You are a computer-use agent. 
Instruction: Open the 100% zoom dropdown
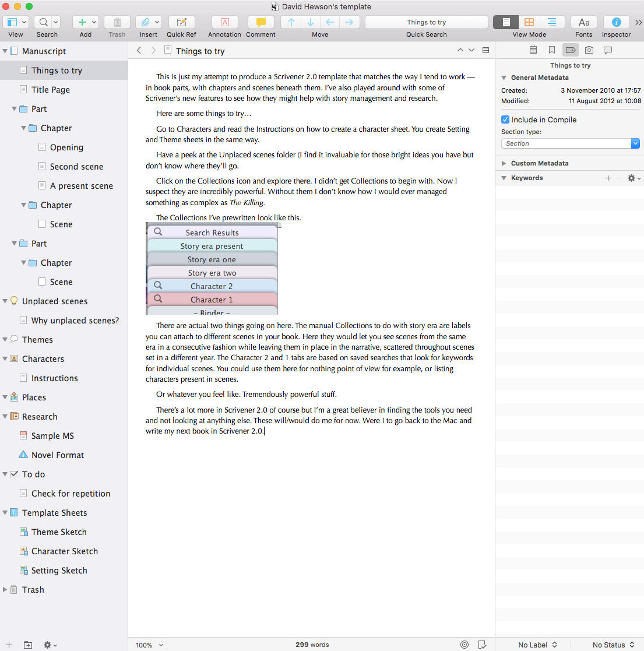pos(149,645)
